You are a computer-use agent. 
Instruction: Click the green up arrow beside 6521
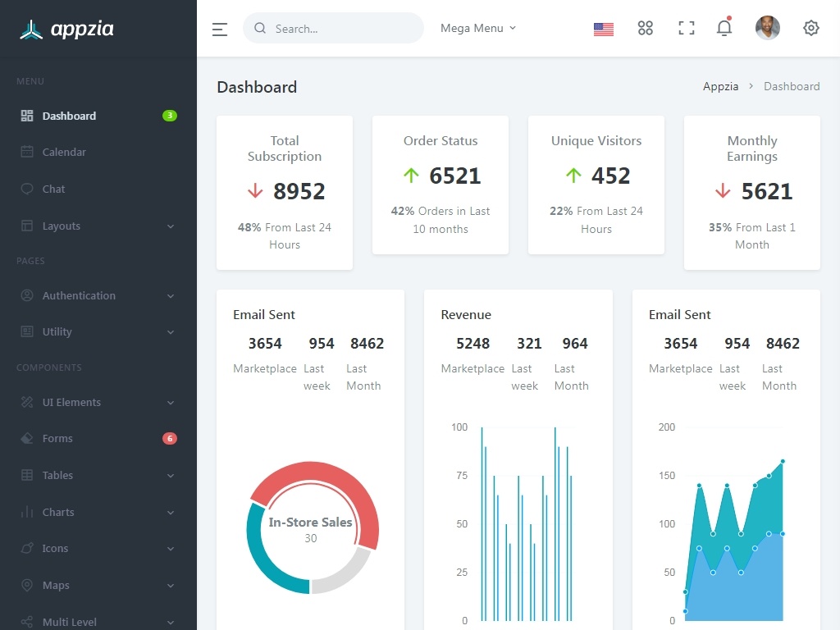click(411, 175)
